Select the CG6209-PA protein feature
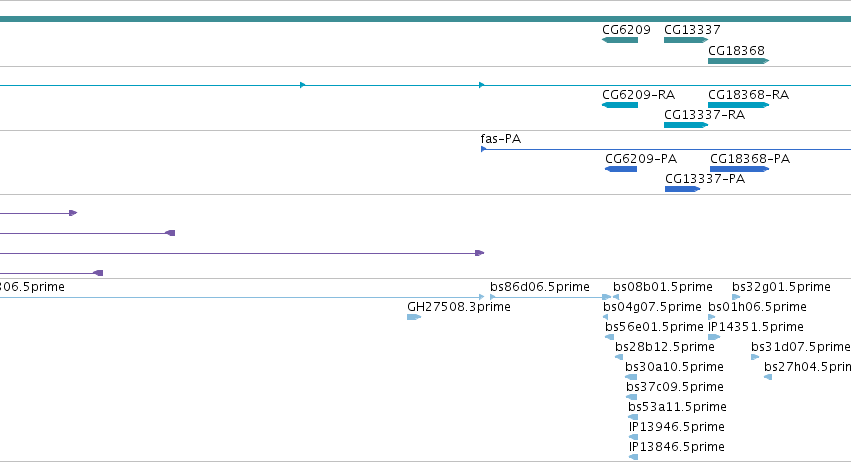Viewport: 851px width, 462px height. coord(621,169)
